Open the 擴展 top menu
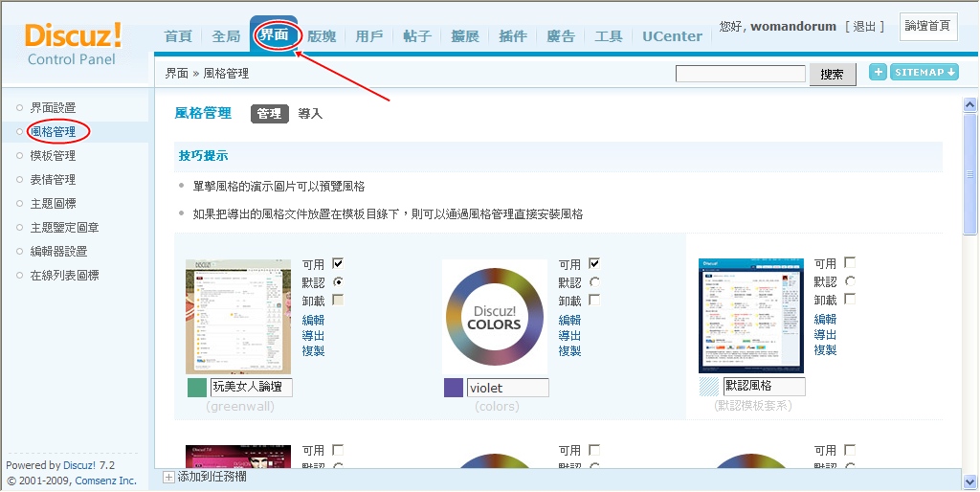The image size is (980, 492). coord(465,36)
